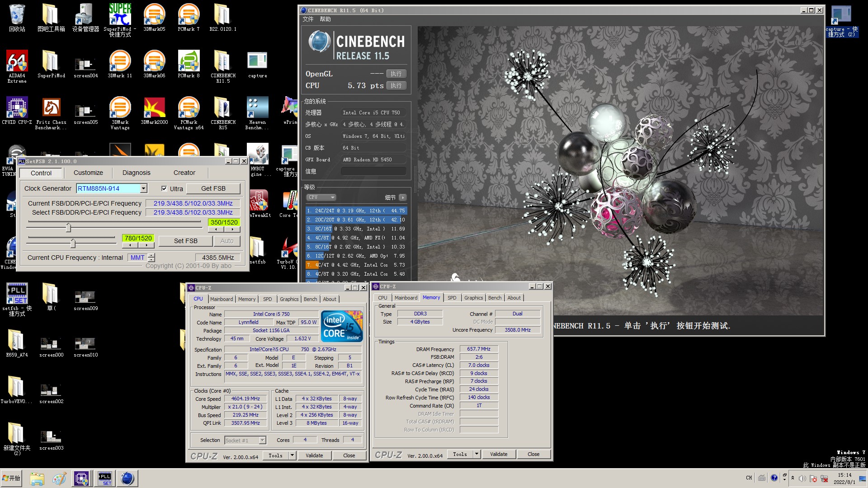
Task: Run the CPU test with 执行 button
Action: (396, 85)
